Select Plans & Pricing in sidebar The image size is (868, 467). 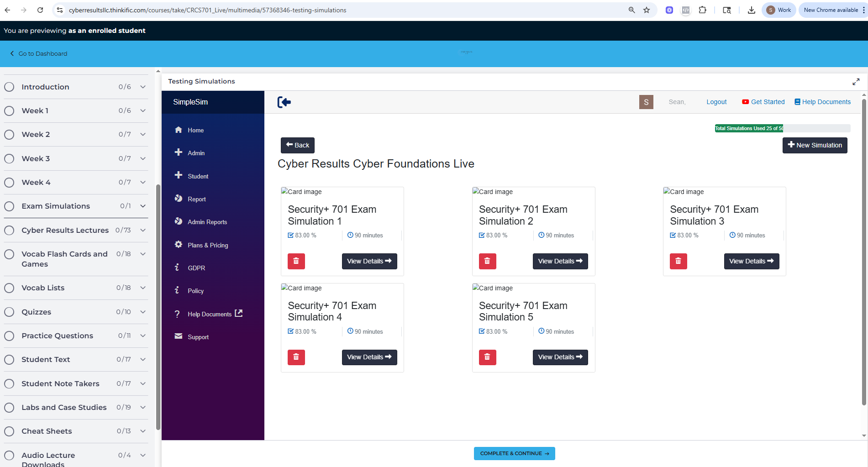point(207,245)
